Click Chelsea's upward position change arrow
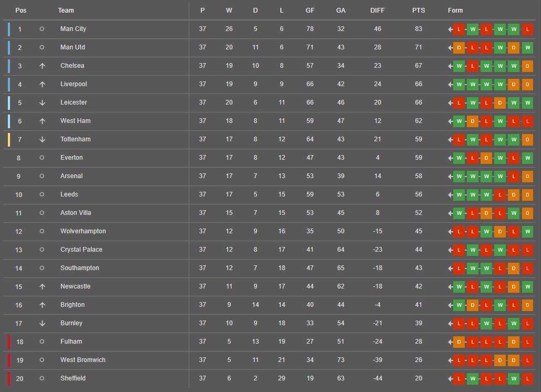 [x=42, y=66]
